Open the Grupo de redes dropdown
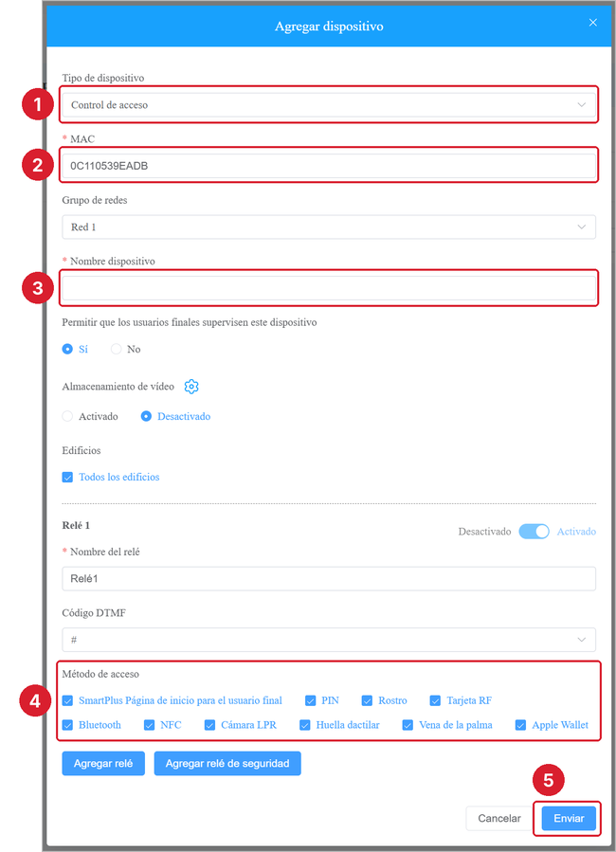 [x=329, y=227]
